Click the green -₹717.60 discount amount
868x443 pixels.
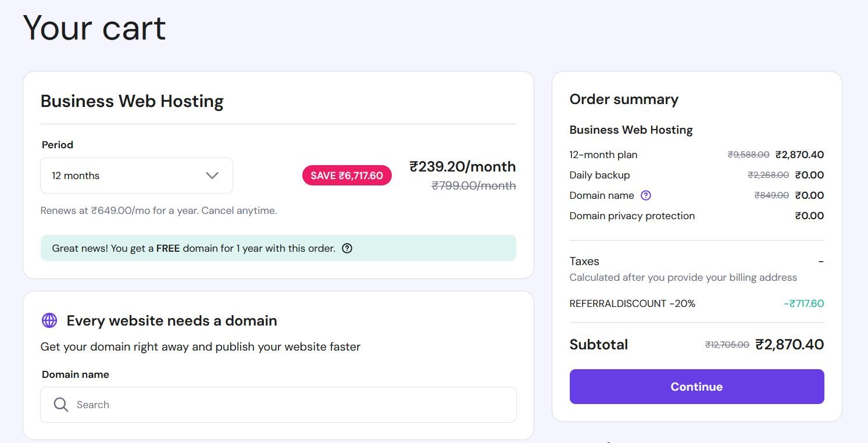pyautogui.click(x=803, y=303)
